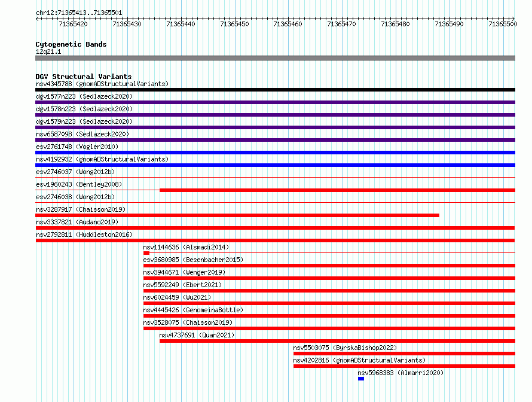Click nsv4202816 gnomADStructuralVariants label

pyautogui.click(x=359, y=360)
